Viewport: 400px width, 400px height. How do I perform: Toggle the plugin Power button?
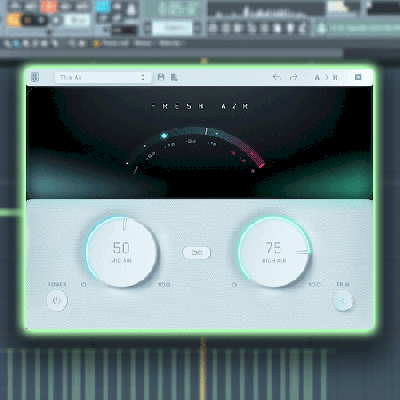tap(57, 301)
